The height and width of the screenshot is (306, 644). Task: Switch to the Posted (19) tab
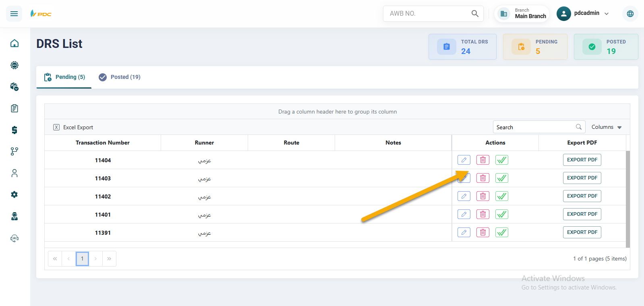pos(120,77)
